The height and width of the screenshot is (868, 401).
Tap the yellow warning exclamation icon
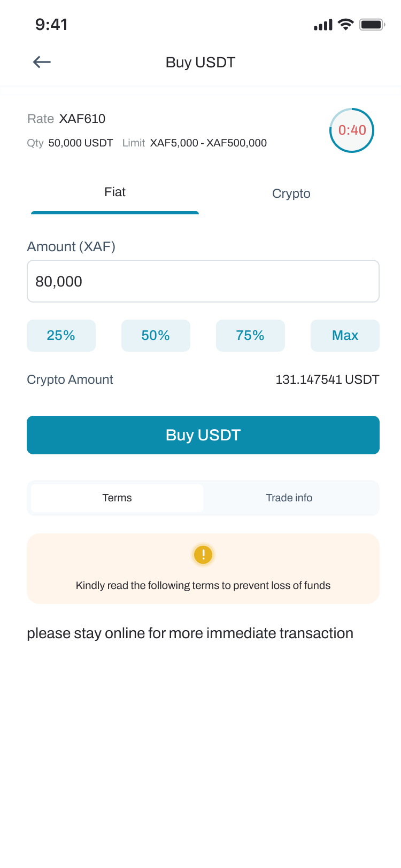click(203, 555)
